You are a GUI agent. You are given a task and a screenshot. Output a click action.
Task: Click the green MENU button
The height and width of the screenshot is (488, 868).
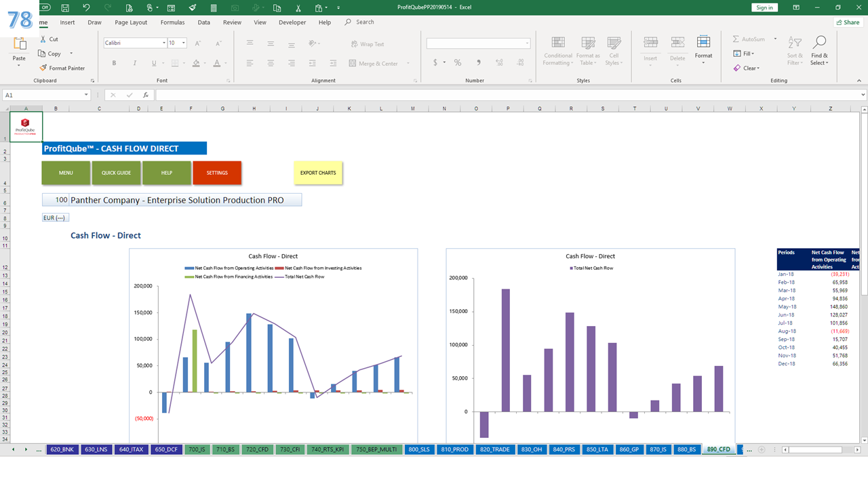(x=66, y=173)
